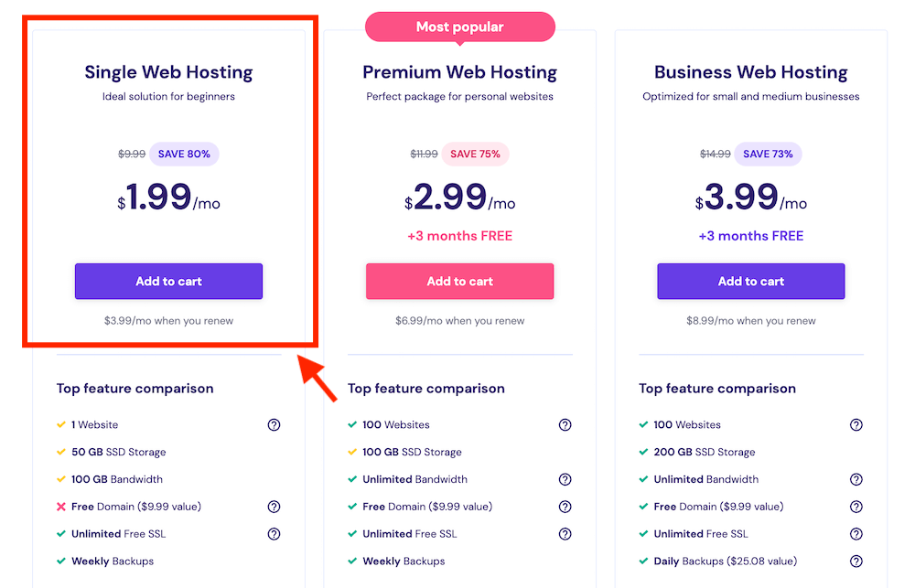Click help icon beside Single plan's 1 Website
915x588 pixels.
(x=274, y=425)
